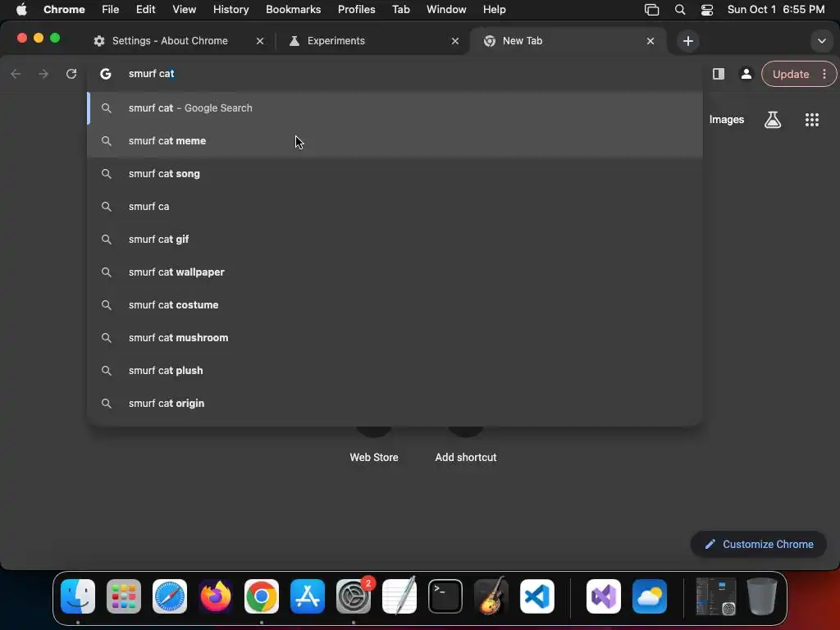840x630 pixels.
Task: Open a new tab with plus button
Action: (688, 41)
